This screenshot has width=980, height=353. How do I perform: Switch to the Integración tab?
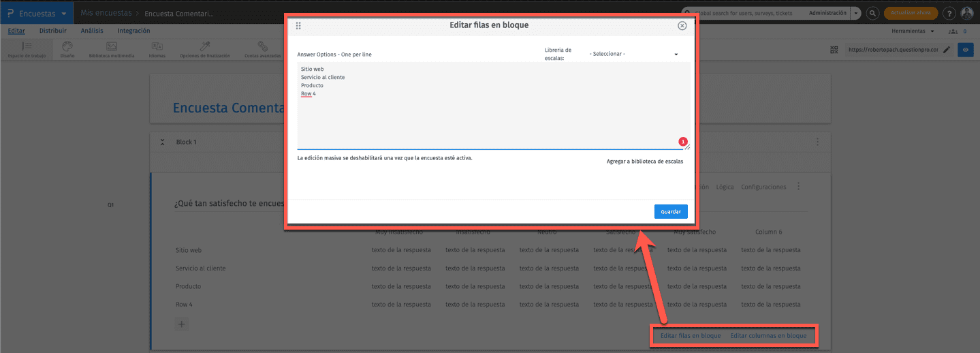tap(133, 31)
